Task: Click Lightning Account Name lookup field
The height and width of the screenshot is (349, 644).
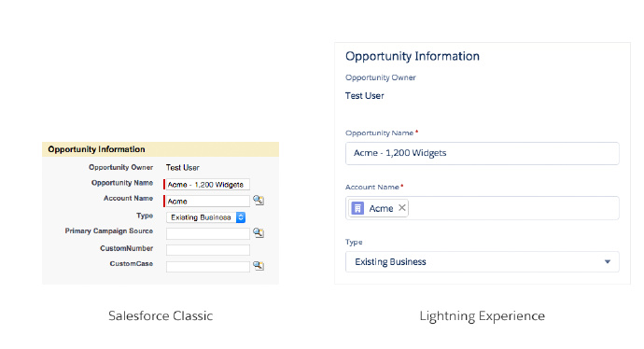Action: pos(483,208)
